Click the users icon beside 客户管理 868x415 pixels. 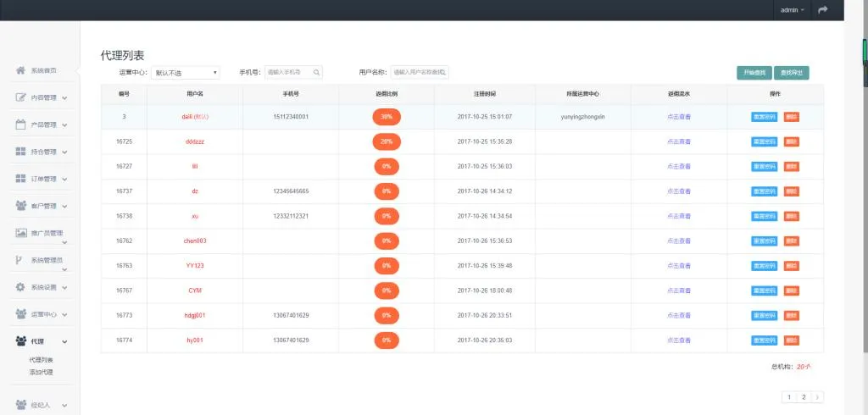[x=21, y=206]
